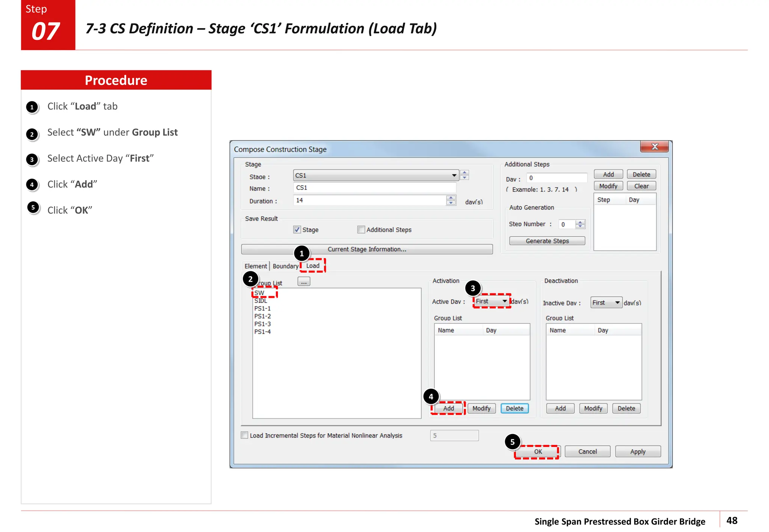Open the Boundary tab
Image resolution: width=769 pixels, height=532 pixels.
[285, 266]
